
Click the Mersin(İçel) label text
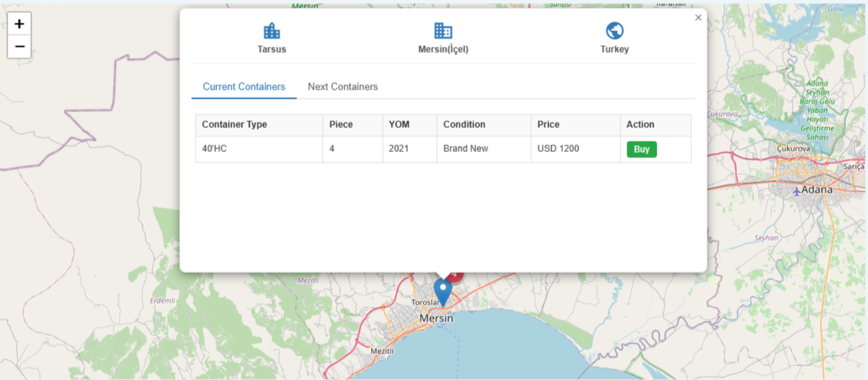[443, 49]
